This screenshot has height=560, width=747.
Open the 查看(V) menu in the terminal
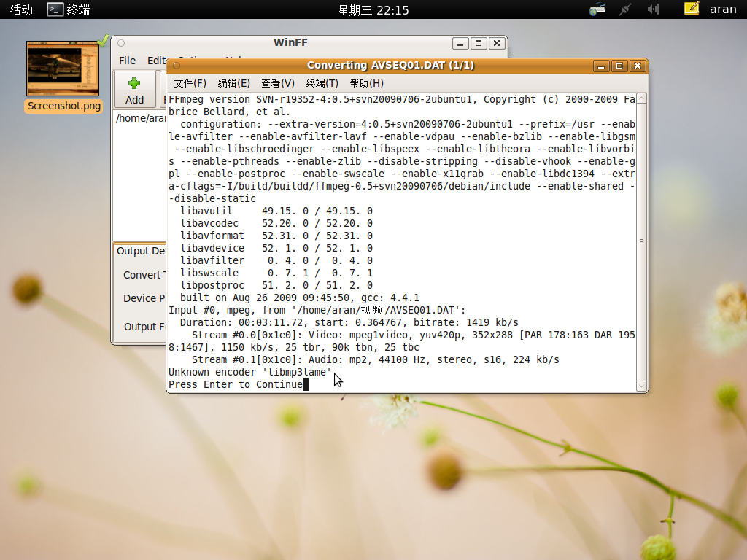click(278, 83)
